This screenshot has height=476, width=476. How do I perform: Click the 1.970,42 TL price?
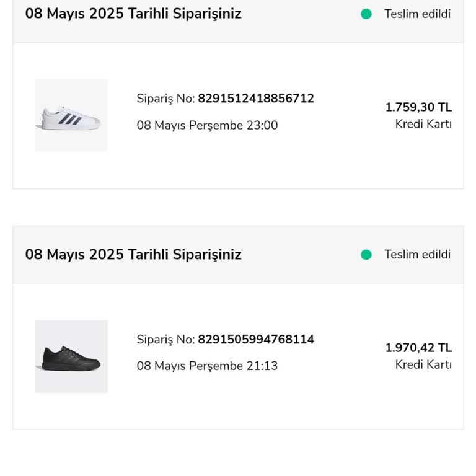(x=418, y=348)
